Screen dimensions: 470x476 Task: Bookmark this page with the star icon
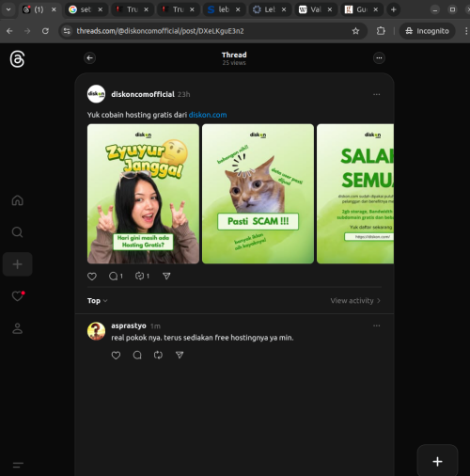pos(355,31)
